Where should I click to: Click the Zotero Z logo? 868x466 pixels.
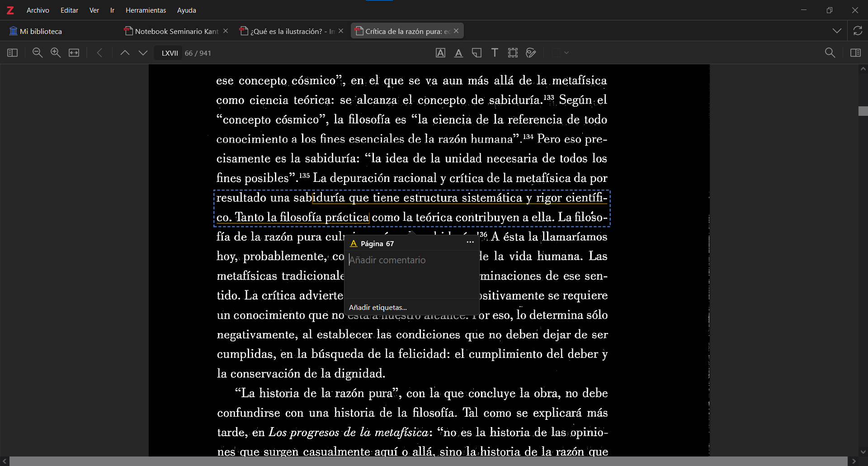(x=10, y=10)
